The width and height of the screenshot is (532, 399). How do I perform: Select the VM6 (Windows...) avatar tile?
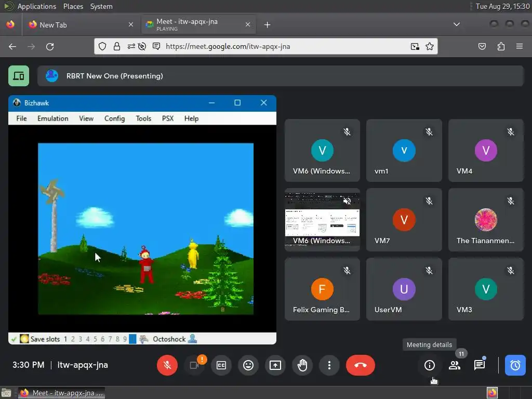click(x=322, y=150)
